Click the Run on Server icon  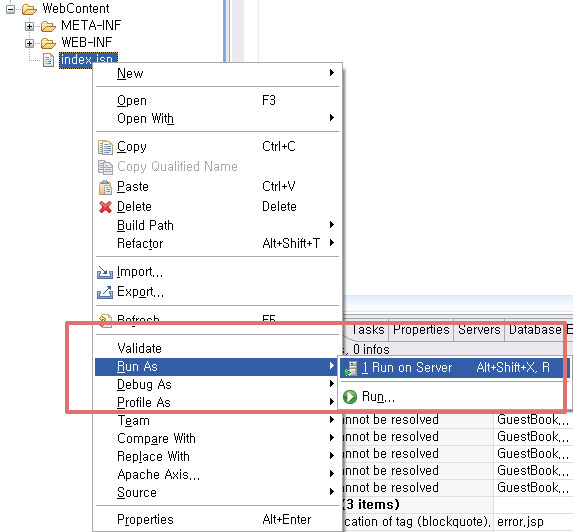351,368
